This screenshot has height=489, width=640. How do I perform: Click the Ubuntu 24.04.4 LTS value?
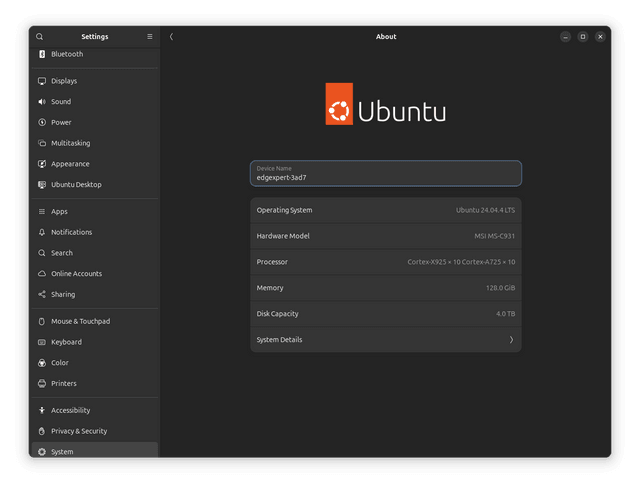point(485,210)
